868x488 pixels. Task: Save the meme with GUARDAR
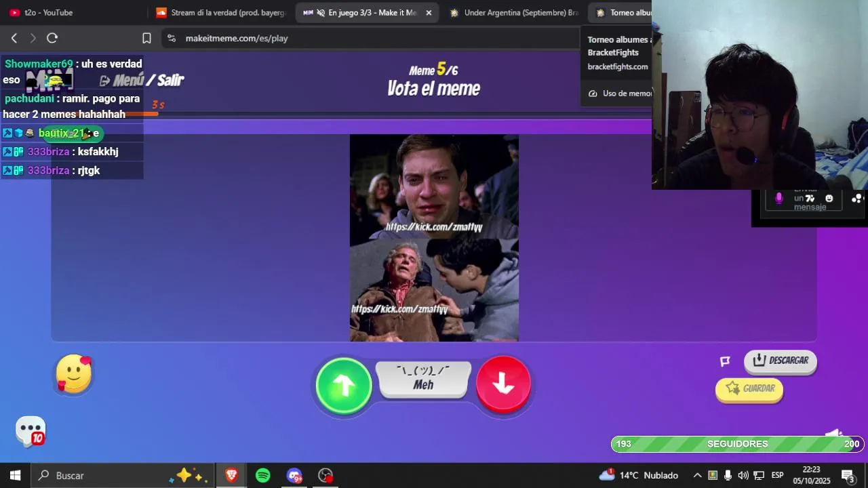point(749,389)
